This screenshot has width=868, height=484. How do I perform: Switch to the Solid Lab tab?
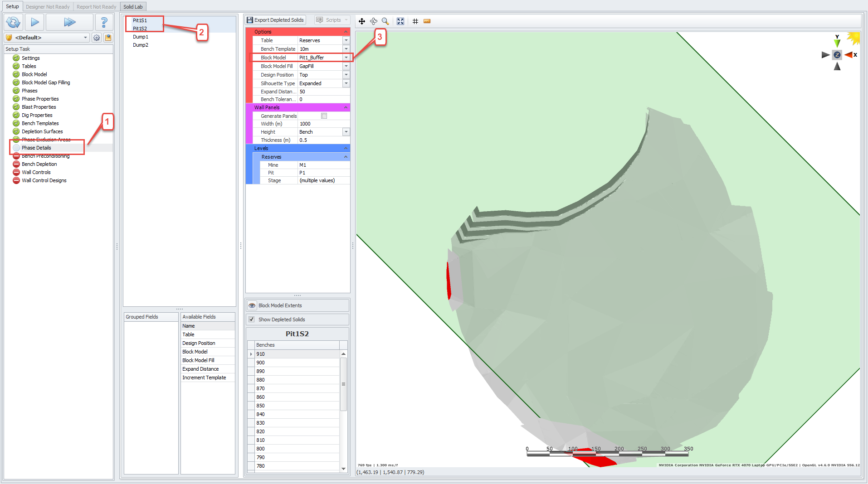133,7
